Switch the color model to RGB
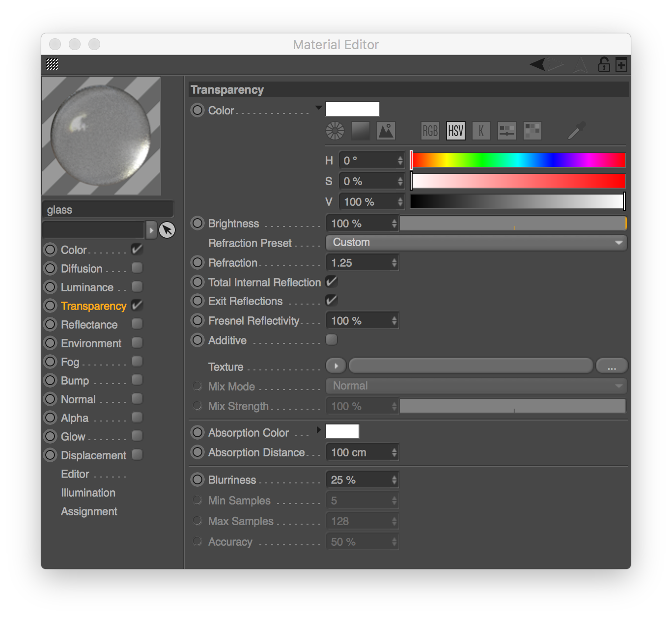 [430, 131]
